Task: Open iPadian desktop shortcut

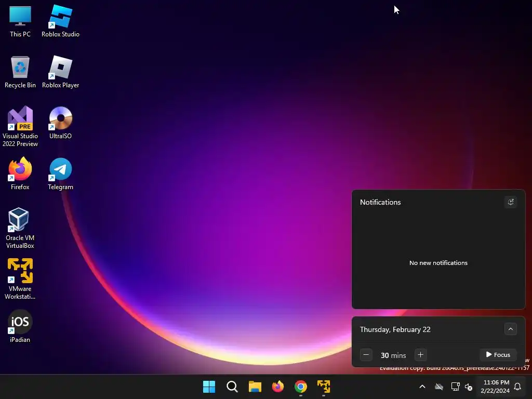Action: coord(20,326)
